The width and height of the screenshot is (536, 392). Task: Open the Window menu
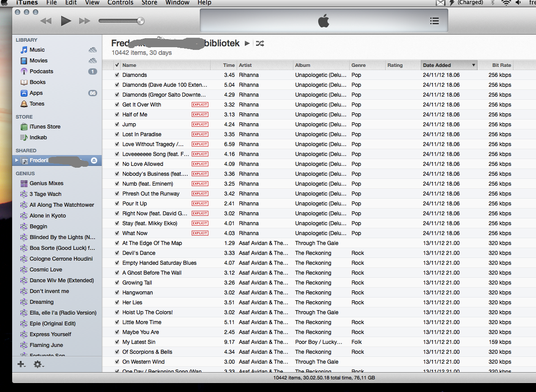(177, 3)
